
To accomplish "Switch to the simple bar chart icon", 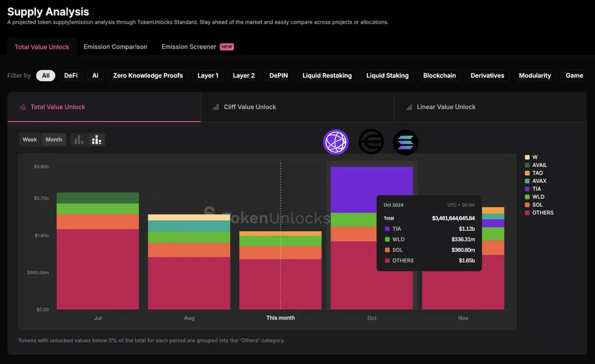I will (x=79, y=140).
